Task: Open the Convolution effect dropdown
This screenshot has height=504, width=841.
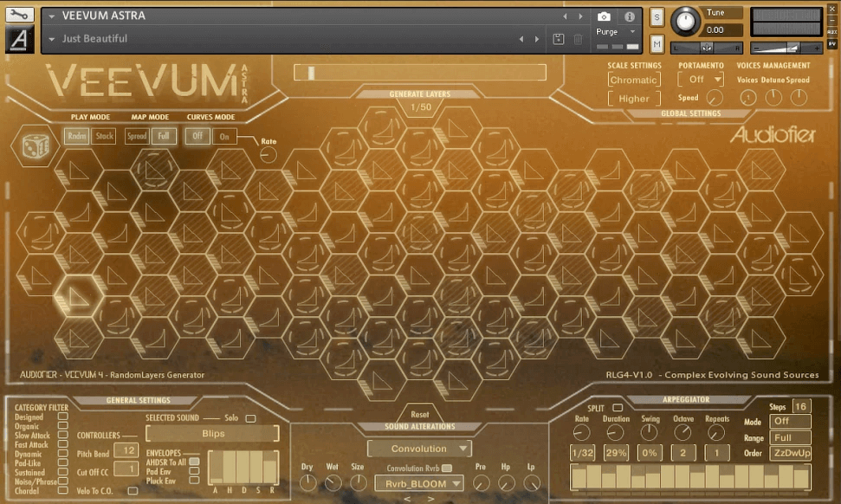Action: pyautogui.click(x=419, y=449)
